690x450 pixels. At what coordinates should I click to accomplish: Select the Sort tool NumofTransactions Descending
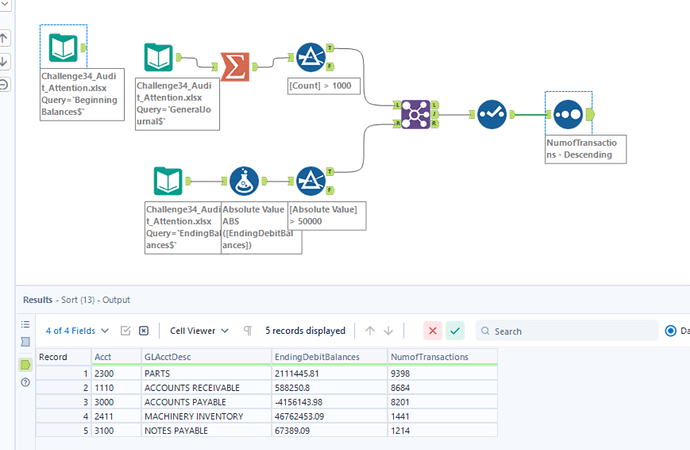tap(568, 114)
